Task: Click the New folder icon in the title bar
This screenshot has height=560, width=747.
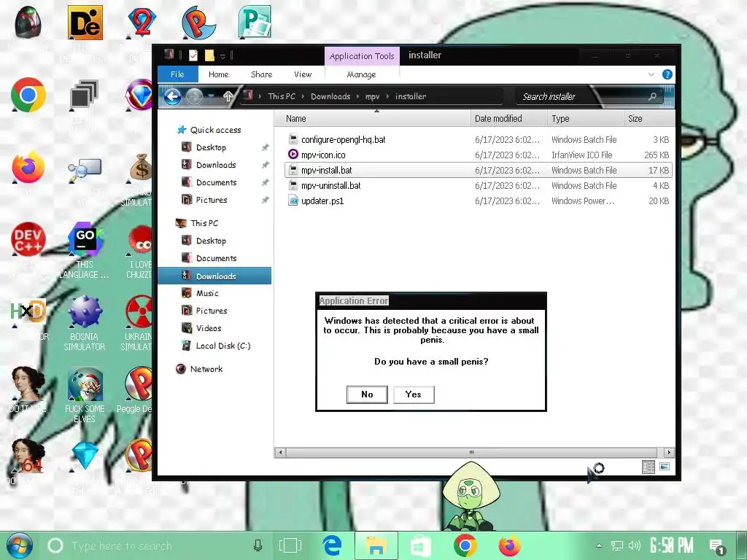Action: point(209,55)
